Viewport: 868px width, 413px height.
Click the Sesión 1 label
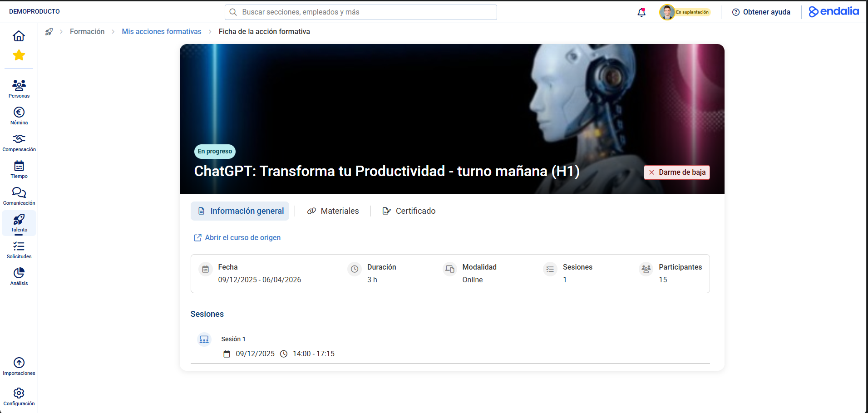click(233, 339)
